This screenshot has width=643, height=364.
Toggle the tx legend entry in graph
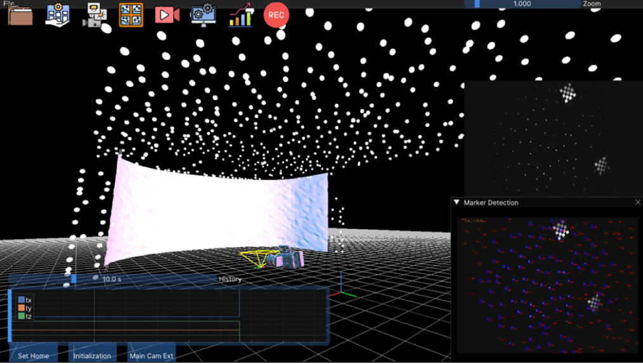(25, 300)
